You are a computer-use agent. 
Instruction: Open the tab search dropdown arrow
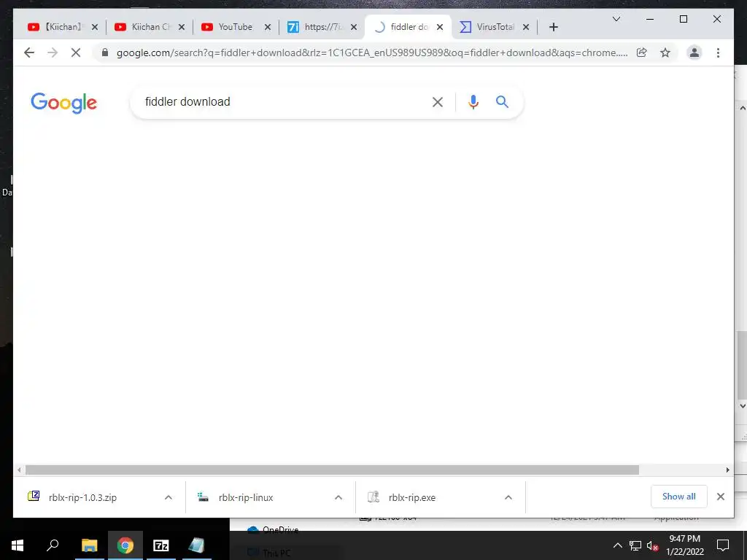click(x=616, y=19)
